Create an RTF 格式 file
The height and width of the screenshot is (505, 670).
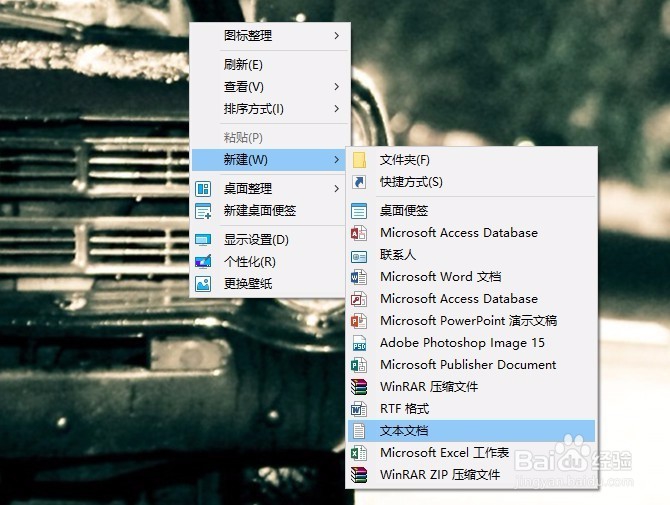point(471,409)
